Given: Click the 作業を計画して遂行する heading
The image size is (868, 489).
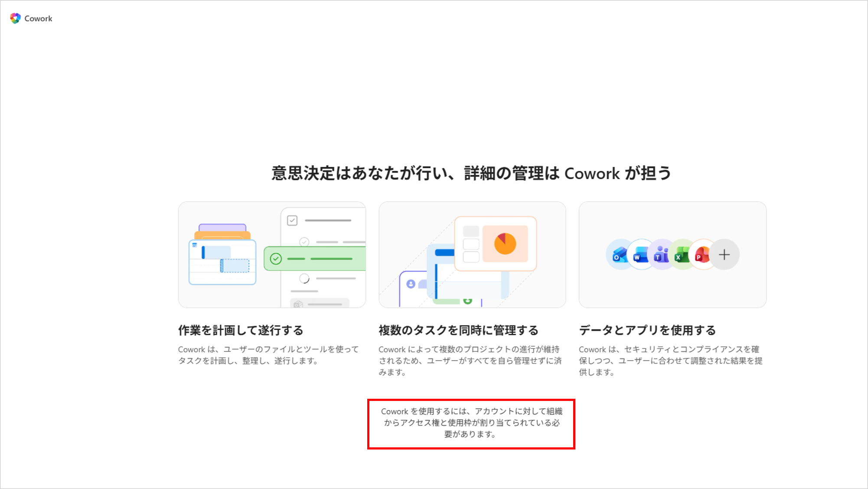Looking at the screenshot, I should pos(241,330).
